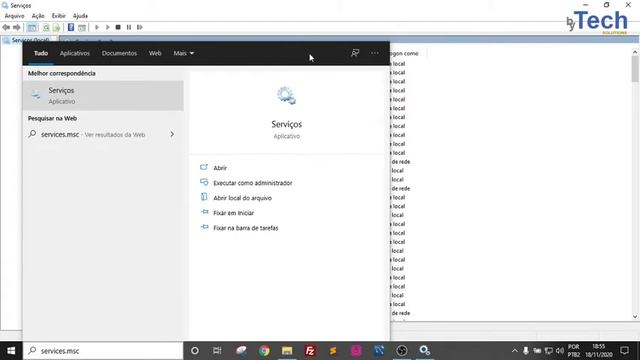Switch to the Aplicativos search tab
The image size is (640, 360).
click(75, 53)
